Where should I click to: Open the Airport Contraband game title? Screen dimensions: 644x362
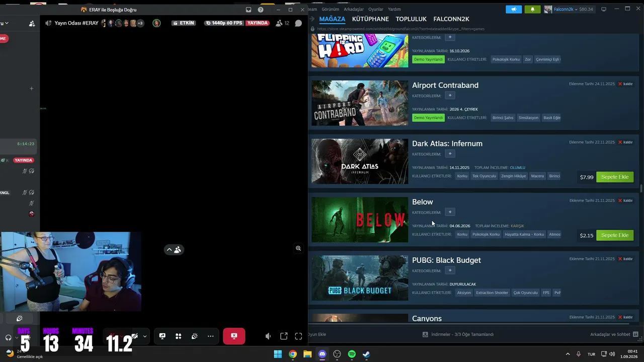click(x=445, y=85)
